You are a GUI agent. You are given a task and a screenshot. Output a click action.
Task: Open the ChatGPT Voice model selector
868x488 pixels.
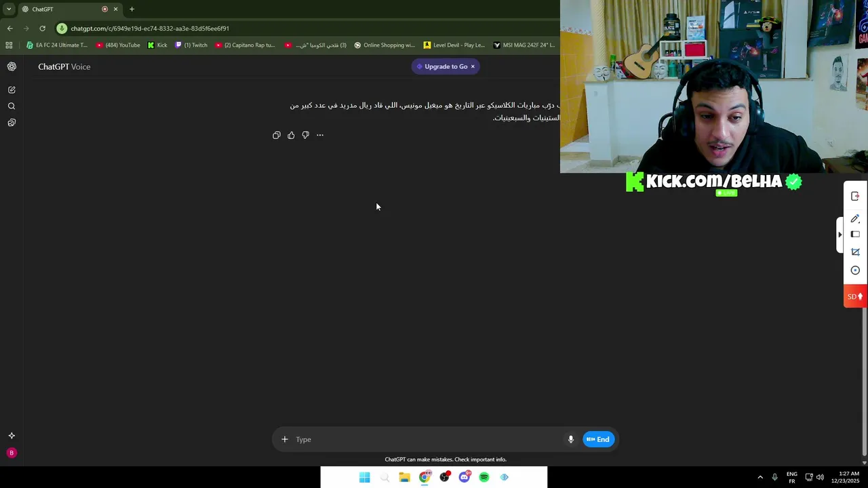point(64,66)
